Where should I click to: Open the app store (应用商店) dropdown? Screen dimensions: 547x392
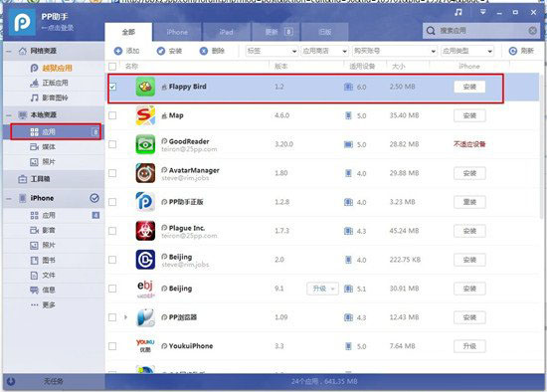325,51
